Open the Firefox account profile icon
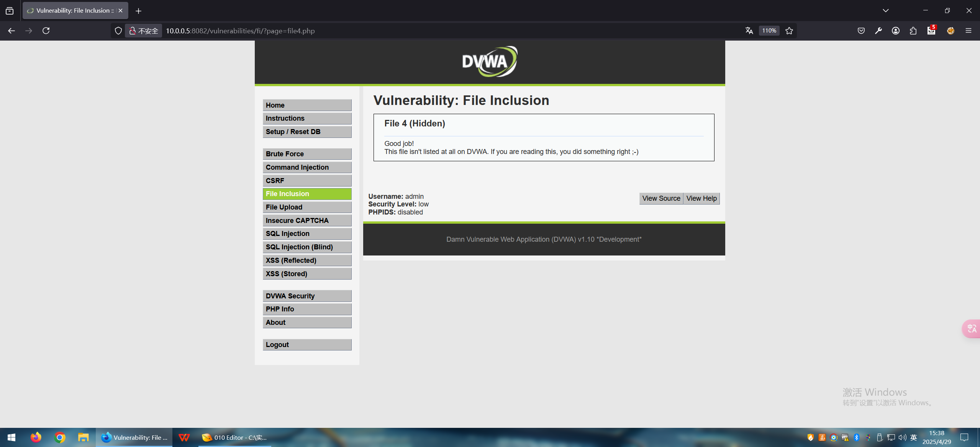This screenshot has width=980, height=447. pyautogui.click(x=896, y=31)
